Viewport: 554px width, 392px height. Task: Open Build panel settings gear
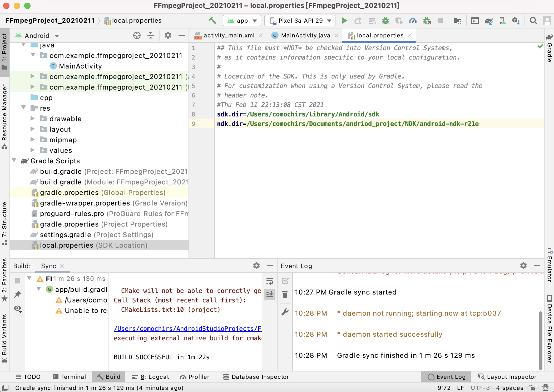(256, 266)
